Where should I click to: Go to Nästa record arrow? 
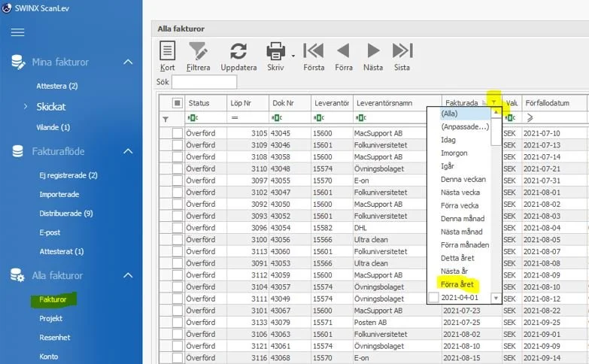coord(372,50)
